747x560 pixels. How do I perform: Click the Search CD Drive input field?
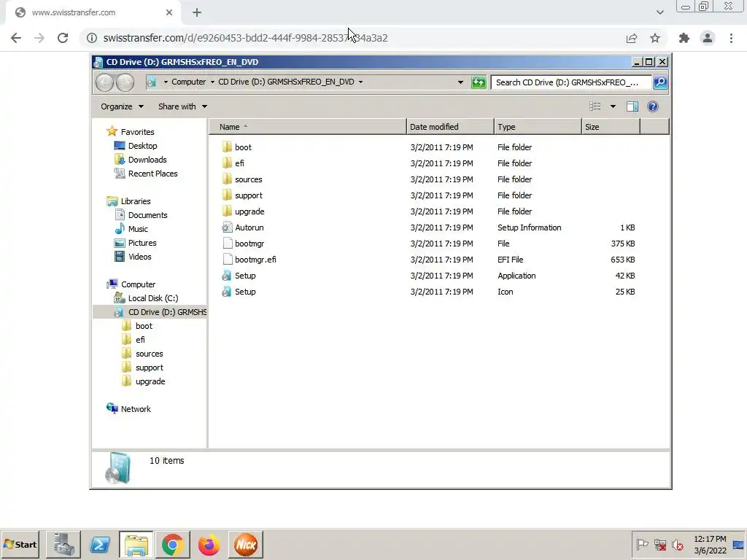point(571,82)
